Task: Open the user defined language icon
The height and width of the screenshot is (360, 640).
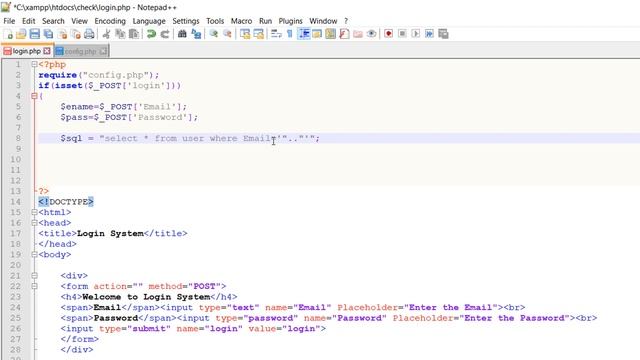Action: pos(317,34)
